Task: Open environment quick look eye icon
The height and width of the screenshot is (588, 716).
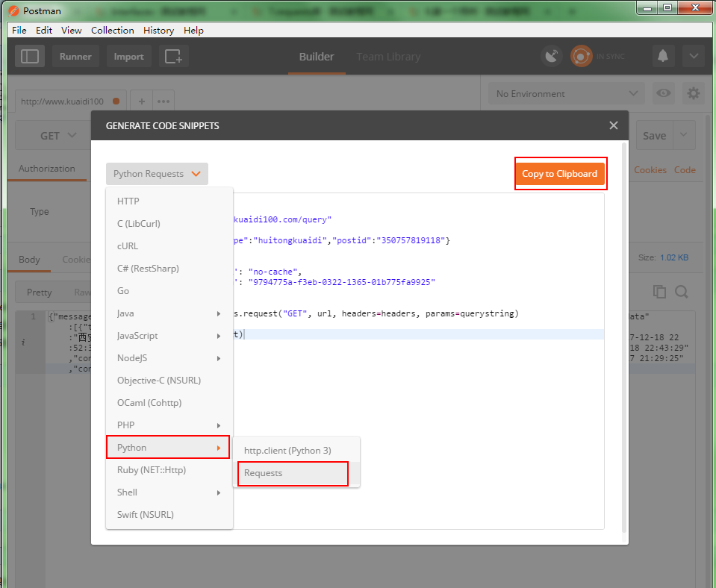Action: (664, 93)
